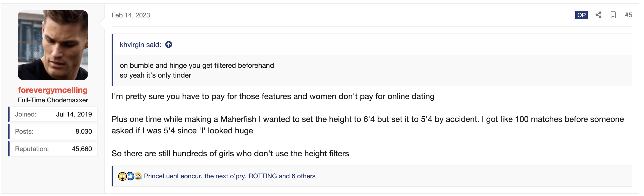Click the OP badge on the post
This screenshot has width=644, height=196.
point(581,15)
